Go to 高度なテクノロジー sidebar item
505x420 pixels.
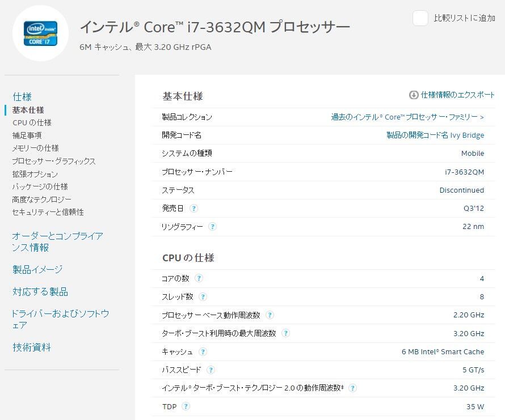(42, 200)
